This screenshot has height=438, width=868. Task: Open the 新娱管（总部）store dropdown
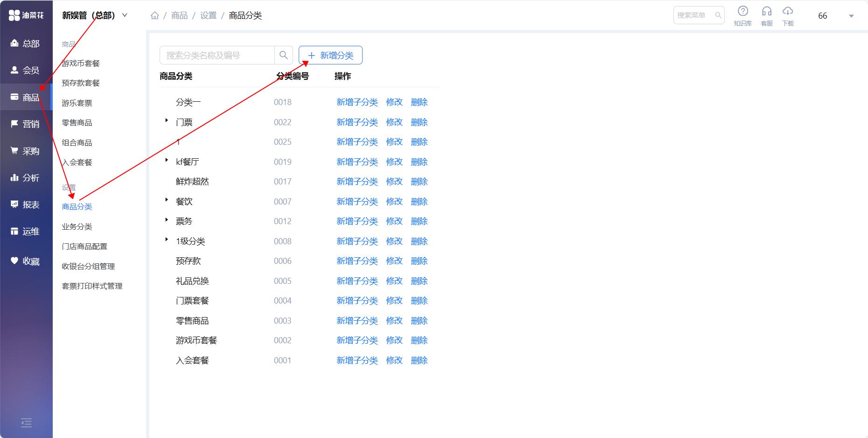[95, 15]
